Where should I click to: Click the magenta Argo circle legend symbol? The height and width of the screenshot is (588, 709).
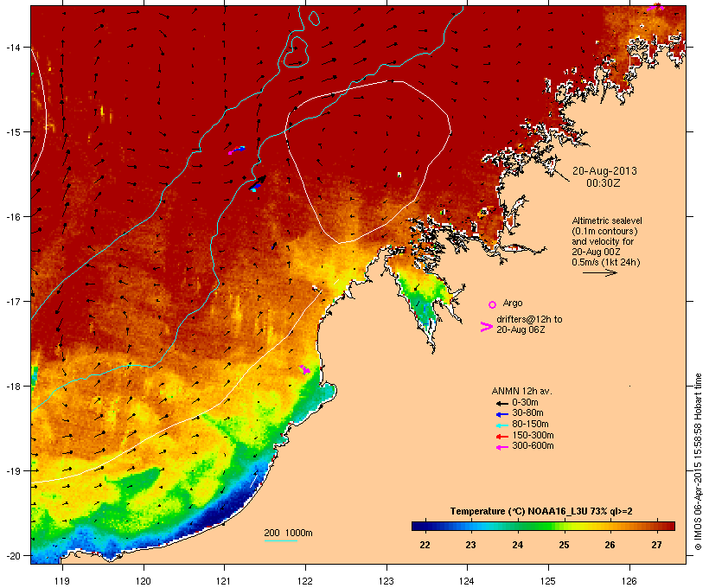[492, 304]
